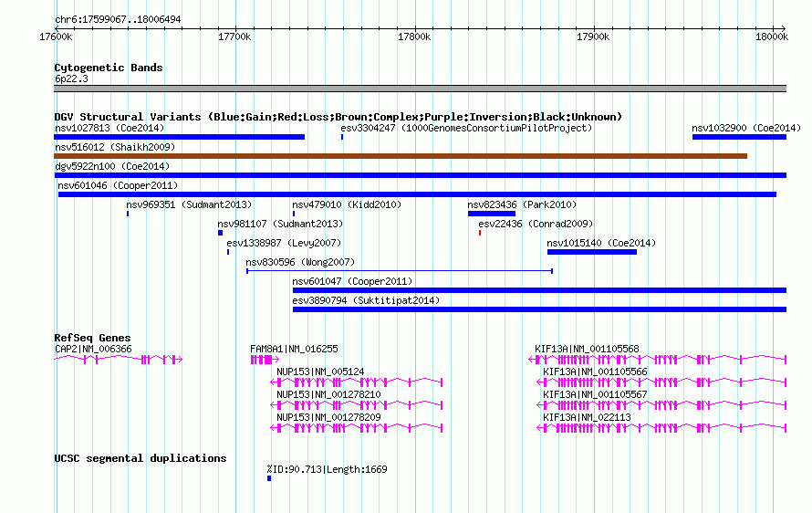Select the 17700k ruler tick label

click(x=234, y=37)
